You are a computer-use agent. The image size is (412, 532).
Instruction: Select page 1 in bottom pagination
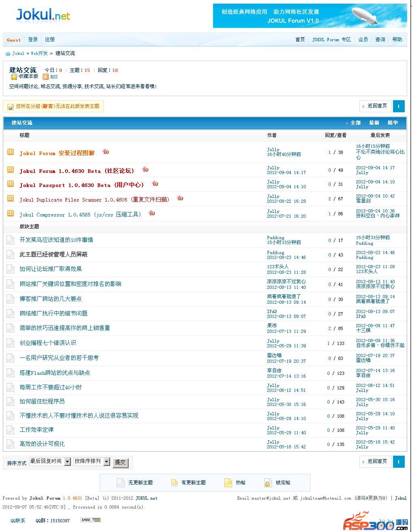[x=399, y=461]
